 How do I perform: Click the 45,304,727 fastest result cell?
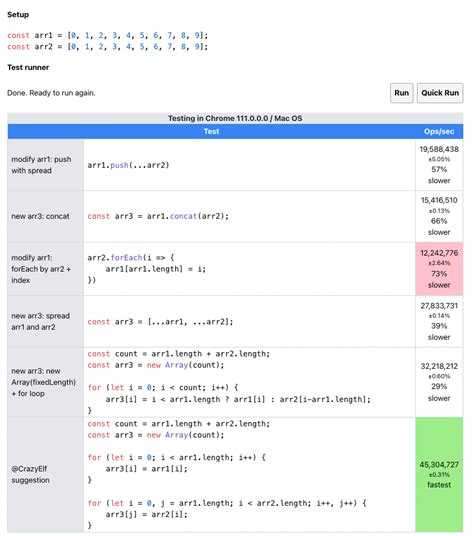pos(439,474)
